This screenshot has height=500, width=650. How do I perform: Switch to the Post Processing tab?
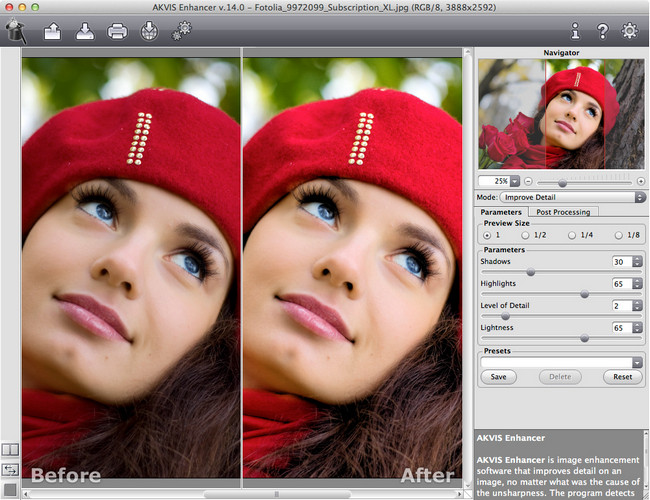(x=563, y=212)
